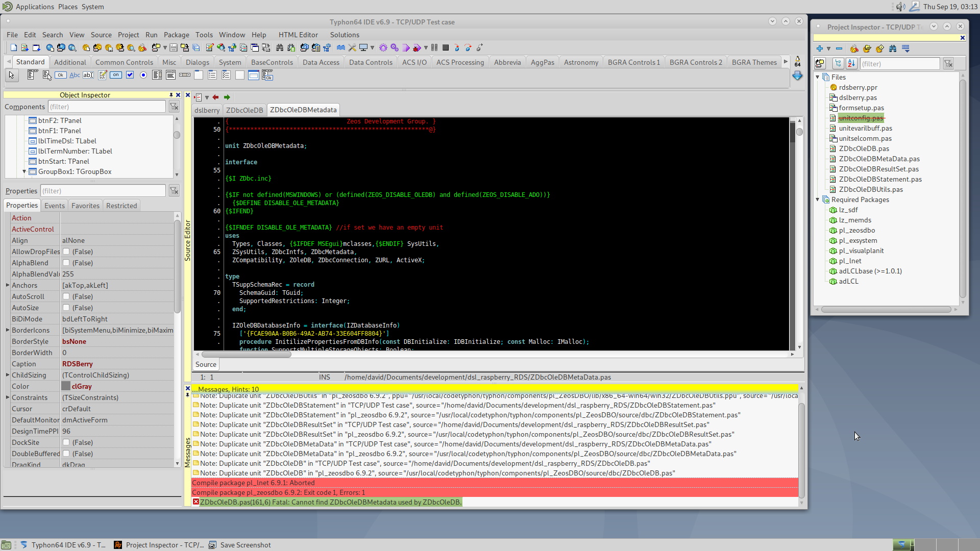Select the TButton component with Ok label

coord(61,76)
